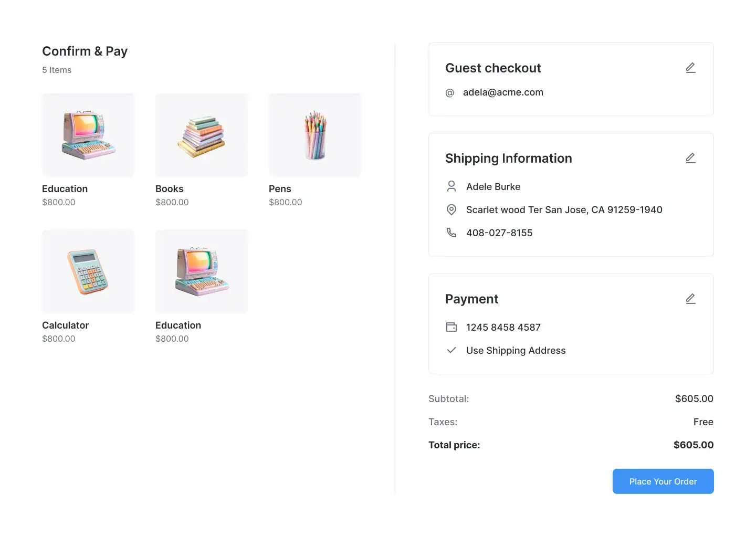The width and height of the screenshot is (756, 536).
Task: Open the Calculator product thumbnail
Action: [88, 272]
